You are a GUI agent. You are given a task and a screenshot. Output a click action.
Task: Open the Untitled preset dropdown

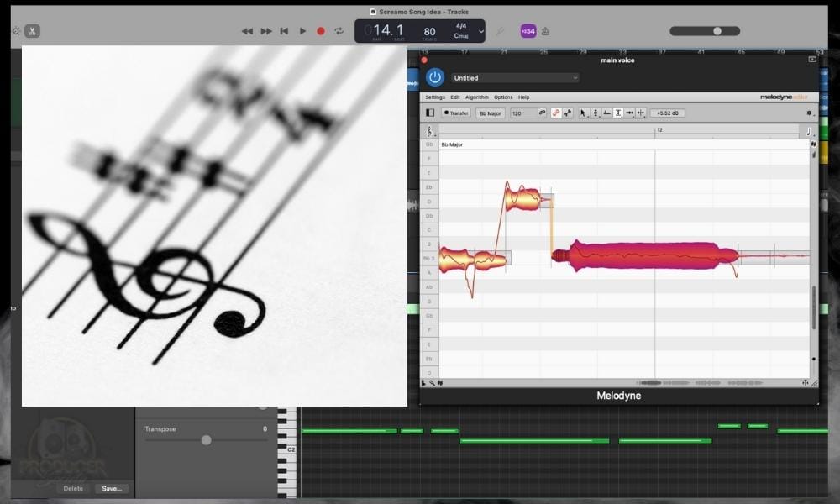tap(516, 77)
